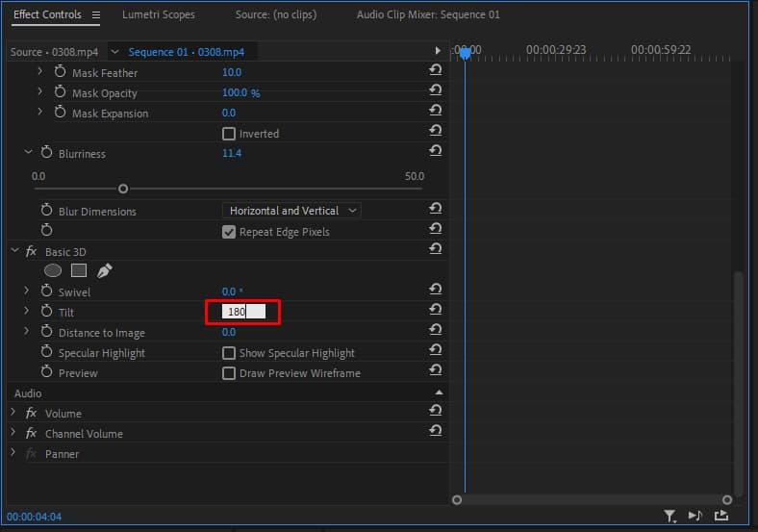Open the source clip dropdown chevron

point(114,52)
